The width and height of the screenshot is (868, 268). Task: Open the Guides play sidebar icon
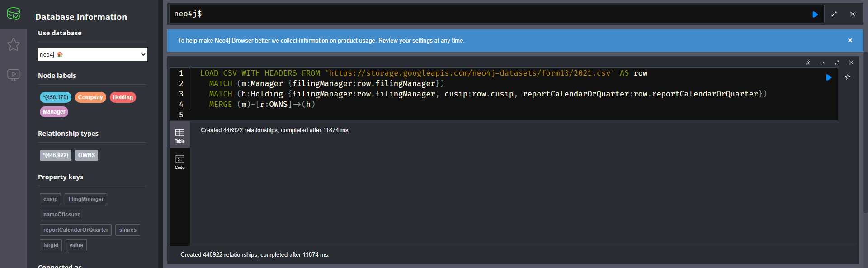coord(14,75)
